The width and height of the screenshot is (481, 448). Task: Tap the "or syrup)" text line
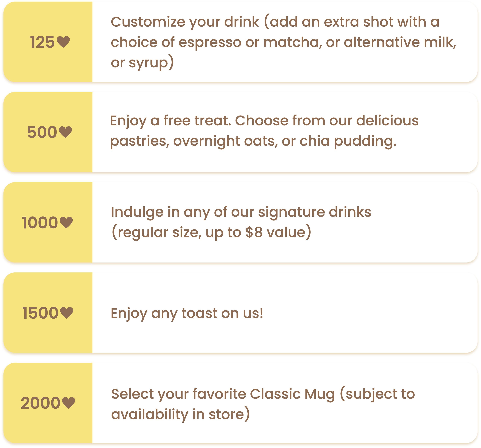coord(142,63)
